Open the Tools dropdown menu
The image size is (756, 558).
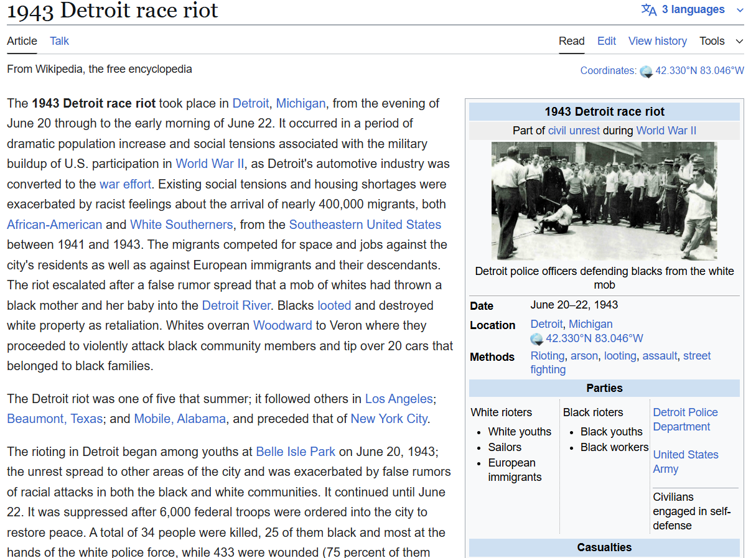pyautogui.click(x=721, y=41)
